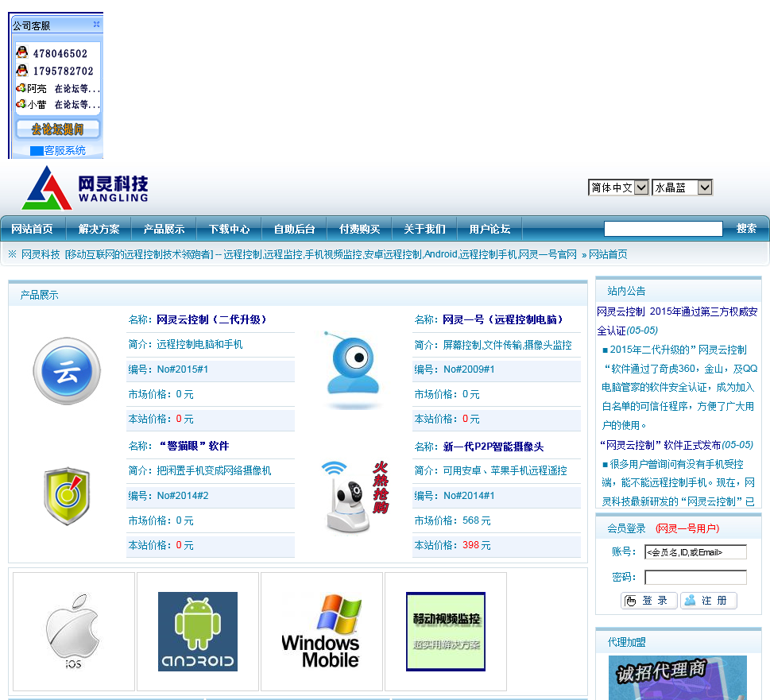770x700 pixels.
Task: Open the 简体中文 language dropdown
Action: 619,188
